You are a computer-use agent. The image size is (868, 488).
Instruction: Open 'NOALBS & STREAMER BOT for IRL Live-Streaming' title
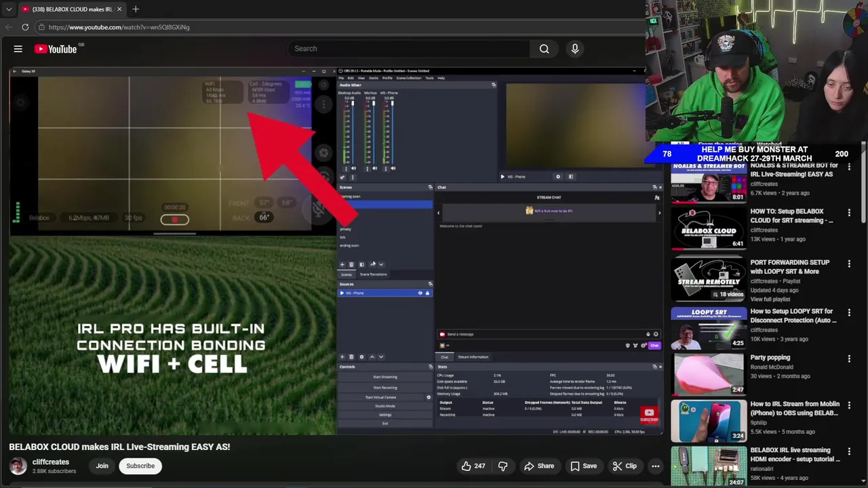[794, 169]
